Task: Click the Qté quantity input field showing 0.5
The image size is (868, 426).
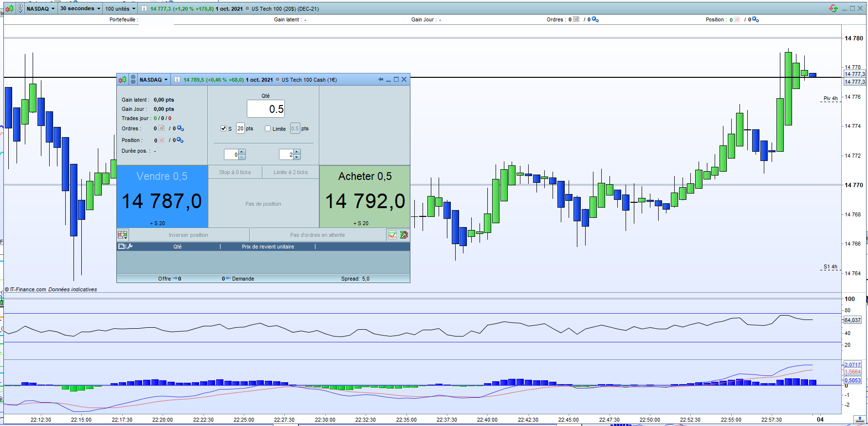Action: pos(265,109)
